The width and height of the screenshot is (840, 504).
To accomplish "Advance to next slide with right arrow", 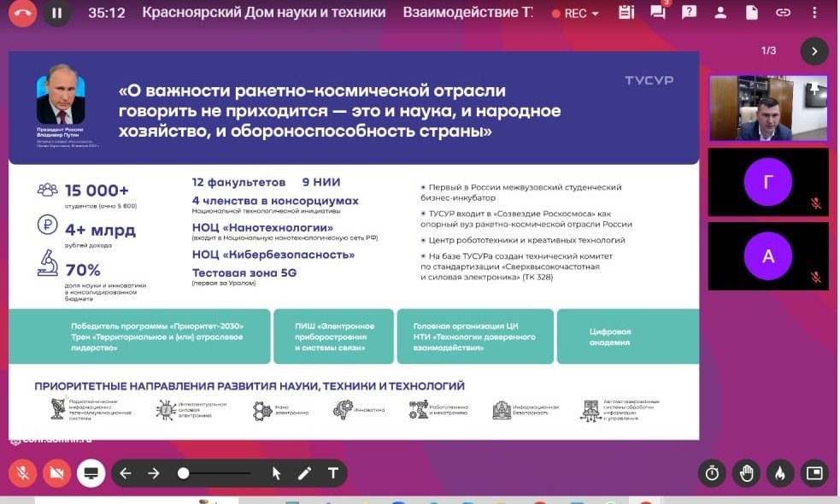I will [154, 473].
